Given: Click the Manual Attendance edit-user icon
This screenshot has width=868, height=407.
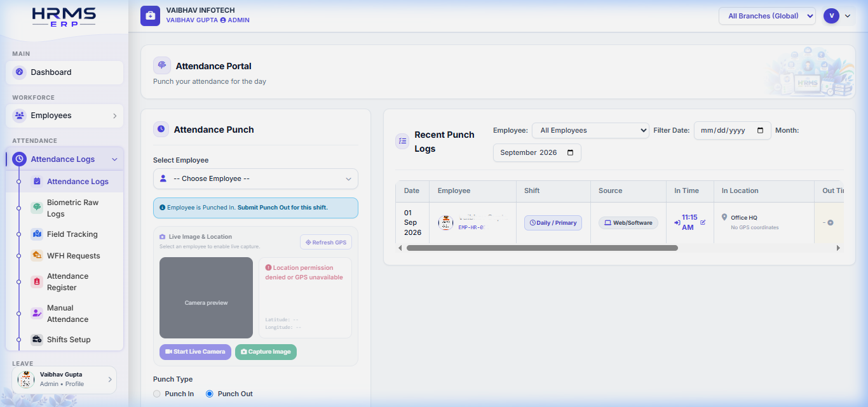Looking at the screenshot, I should (37, 314).
